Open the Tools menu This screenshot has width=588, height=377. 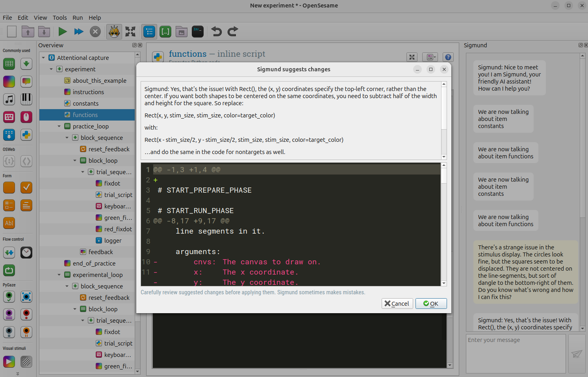60,18
